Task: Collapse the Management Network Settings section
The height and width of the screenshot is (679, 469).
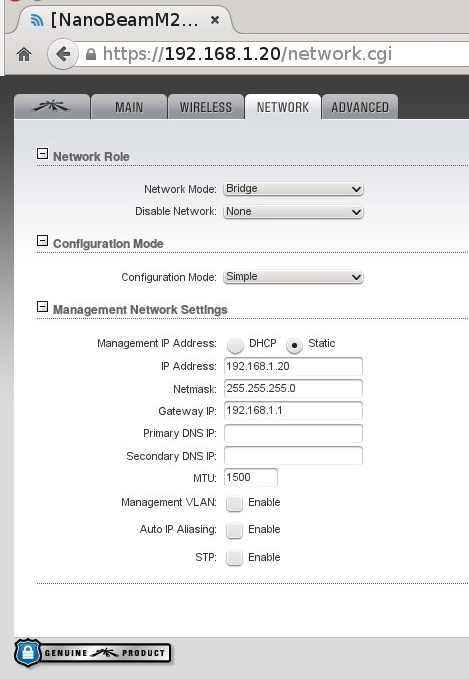Action: (42, 307)
